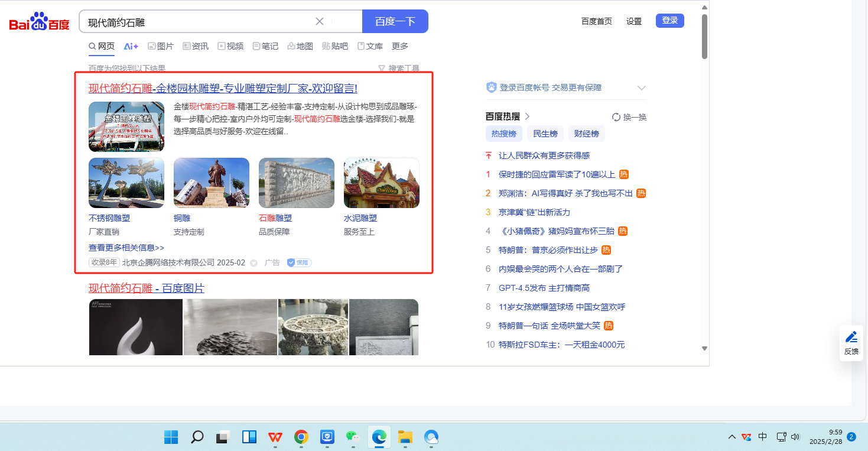This screenshot has height=451, width=868.
Task: Expand the 登录百度帐号 panel chevron
Action: (x=642, y=88)
